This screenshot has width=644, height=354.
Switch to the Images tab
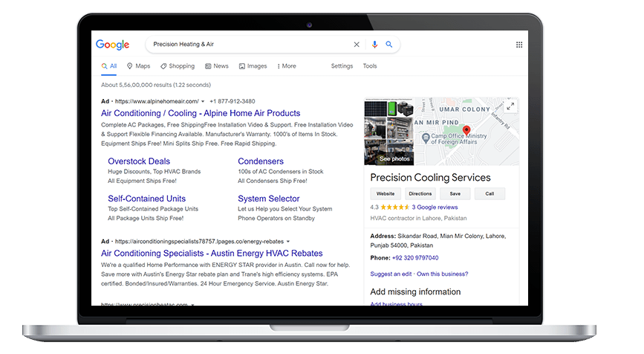click(x=253, y=66)
